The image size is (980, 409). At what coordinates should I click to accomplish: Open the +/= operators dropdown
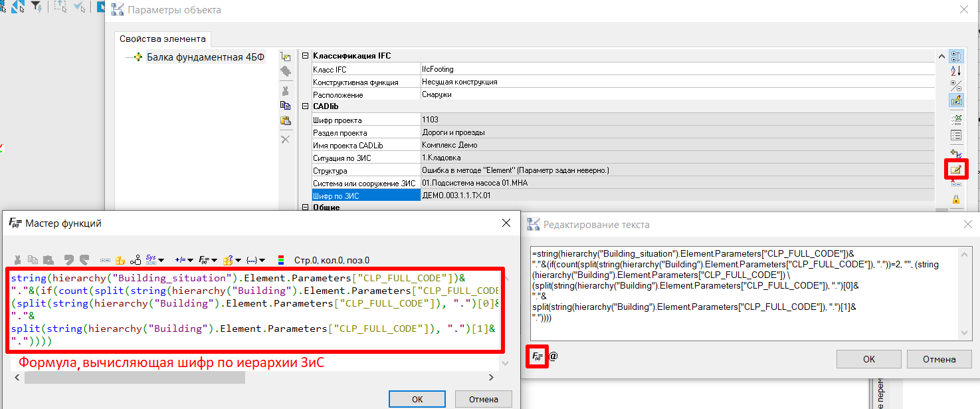tap(183, 260)
